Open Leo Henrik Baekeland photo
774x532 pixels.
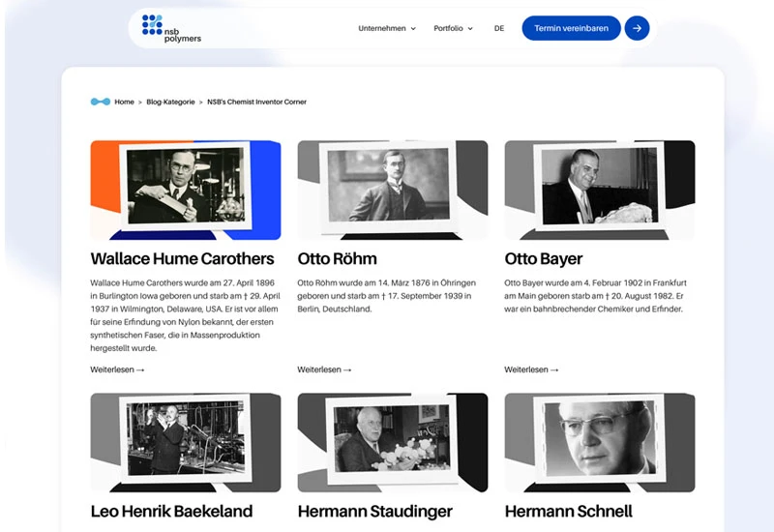pyautogui.click(x=186, y=443)
